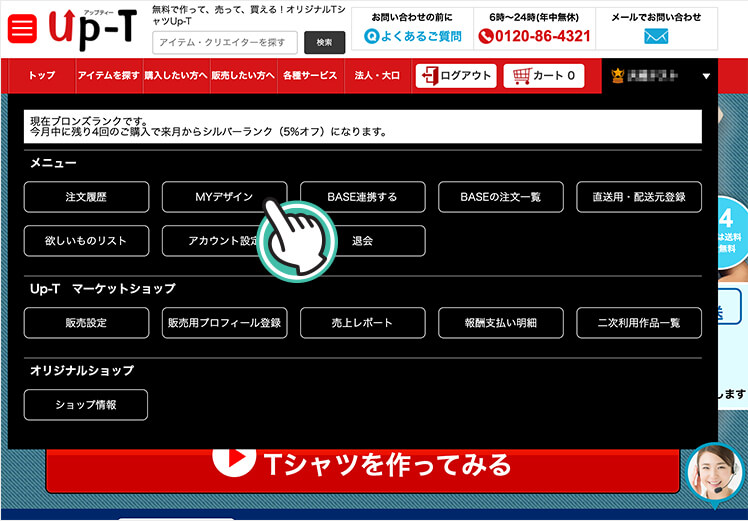Click the mail envelope icon
This screenshot has height=521, width=748.
(x=656, y=36)
